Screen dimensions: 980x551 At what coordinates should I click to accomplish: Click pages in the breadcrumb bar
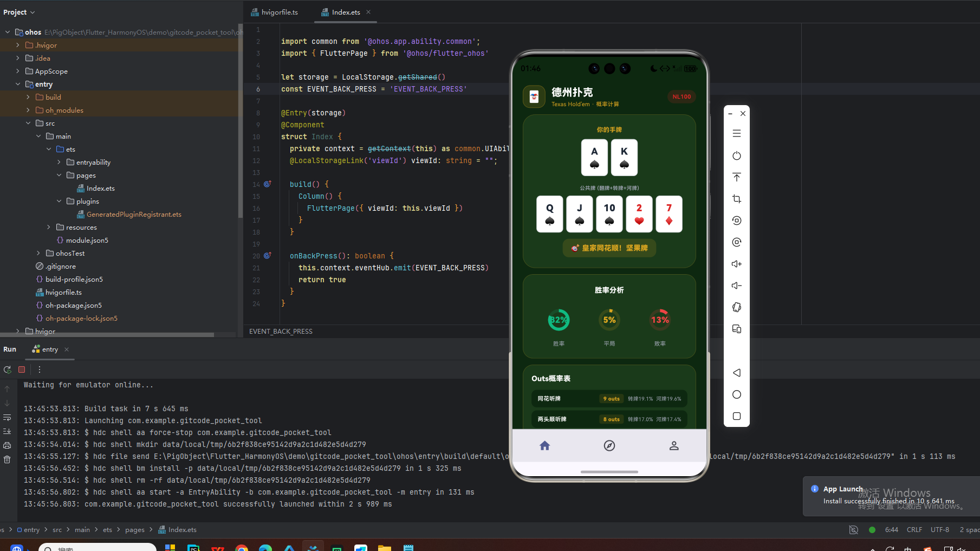[x=135, y=530]
